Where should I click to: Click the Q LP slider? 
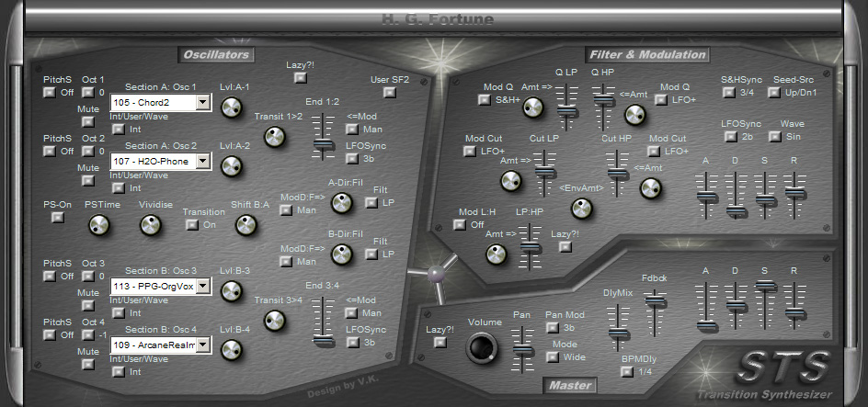coord(566,107)
